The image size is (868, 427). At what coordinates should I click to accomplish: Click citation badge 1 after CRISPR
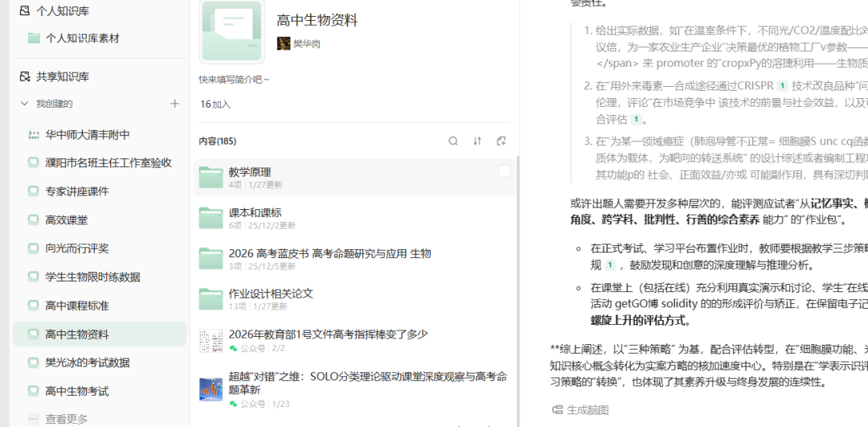[782, 86]
